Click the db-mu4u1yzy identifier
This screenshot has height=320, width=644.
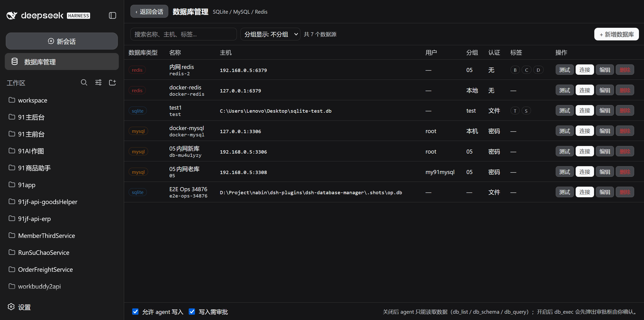click(x=185, y=155)
